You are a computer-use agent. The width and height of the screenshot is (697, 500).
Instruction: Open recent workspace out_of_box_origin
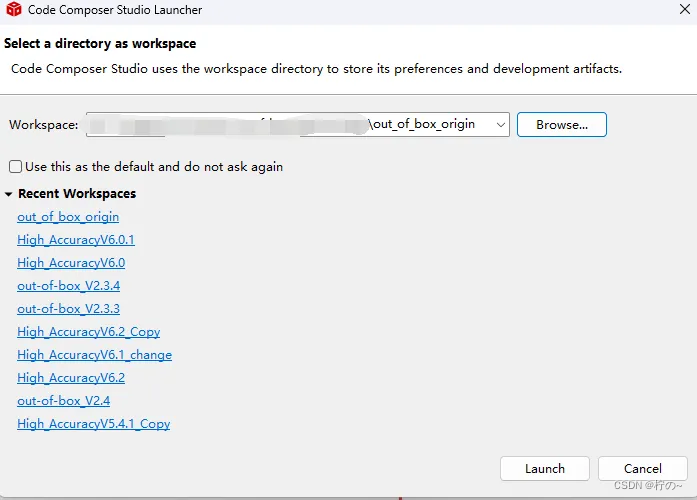tap(68, 217)
